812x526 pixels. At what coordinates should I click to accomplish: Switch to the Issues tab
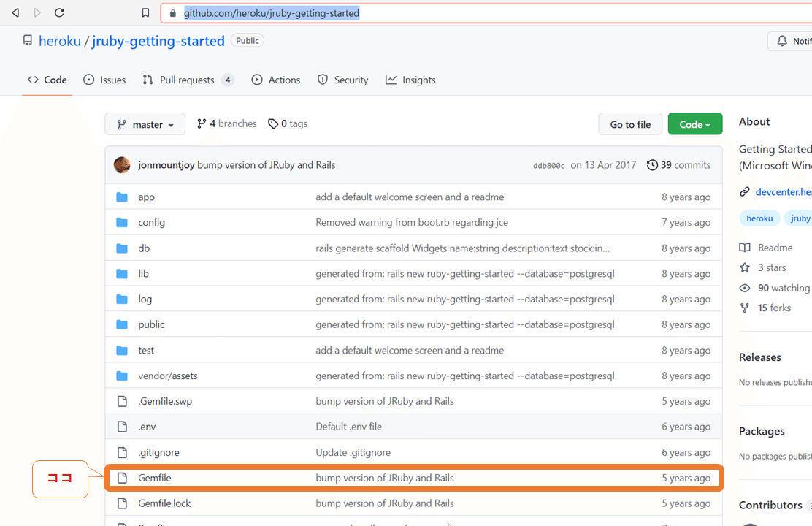(104, 80)
